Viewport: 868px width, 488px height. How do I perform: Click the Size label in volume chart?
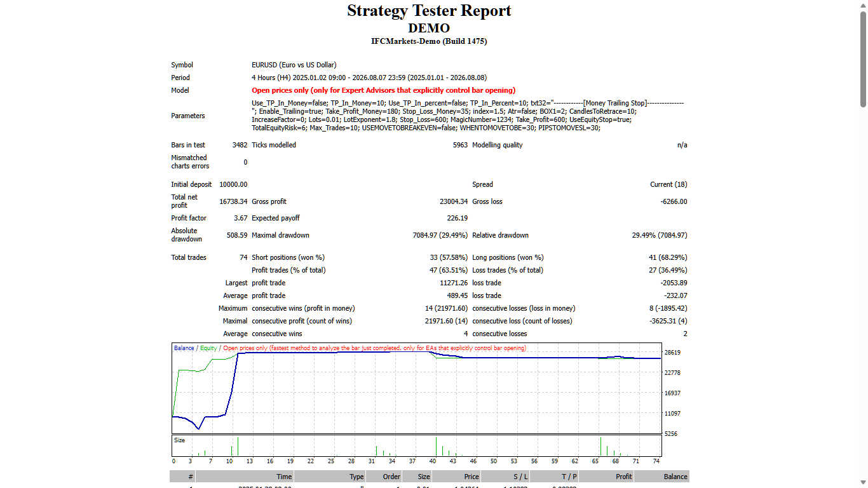pyautogui.click(x=180, y=440)
